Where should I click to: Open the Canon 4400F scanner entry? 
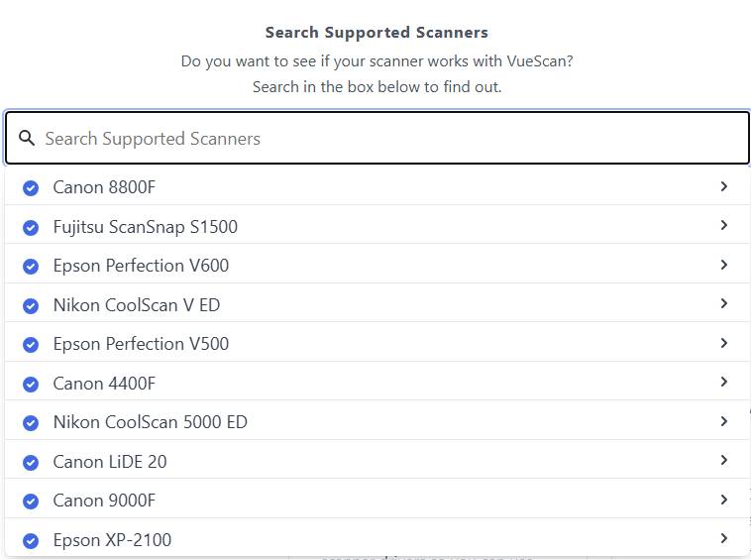(104, 384)
